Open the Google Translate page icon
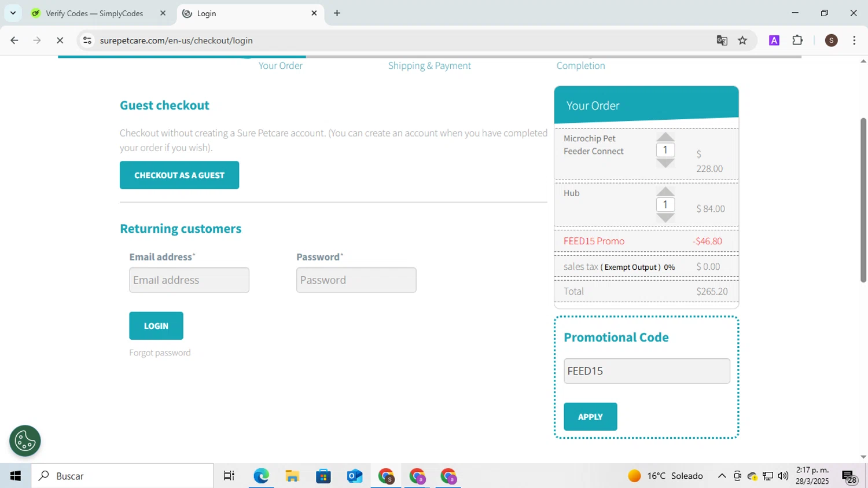Screen dimensions: 868x488 tap(722, 41)
